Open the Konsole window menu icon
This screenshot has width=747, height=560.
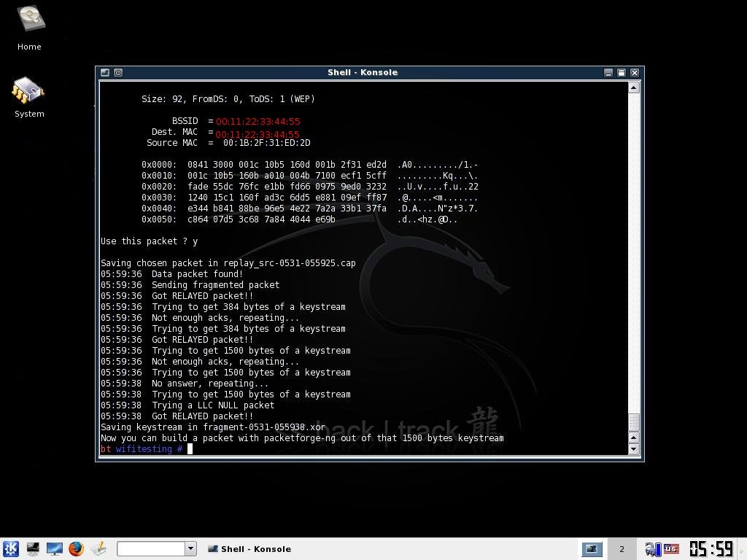click(x=105, y=72)
